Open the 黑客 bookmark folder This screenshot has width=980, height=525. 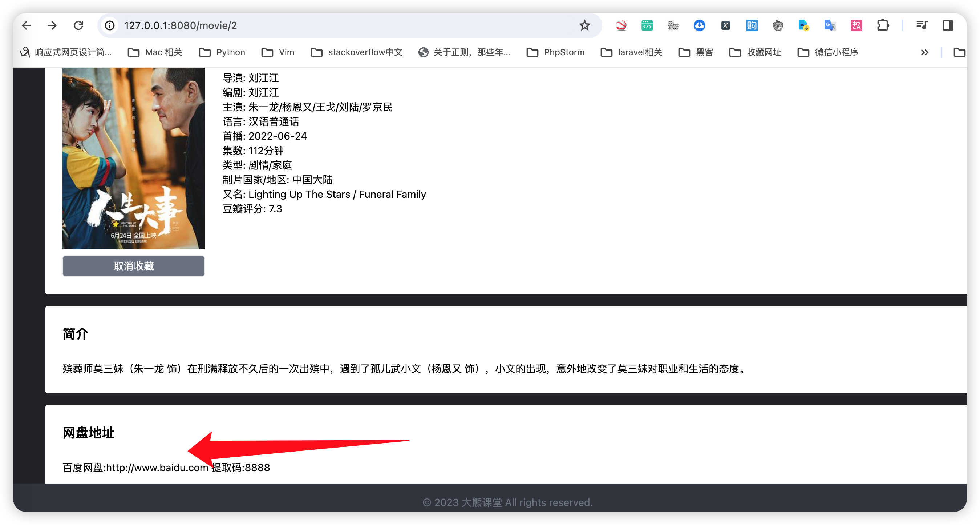pos(696,52)
